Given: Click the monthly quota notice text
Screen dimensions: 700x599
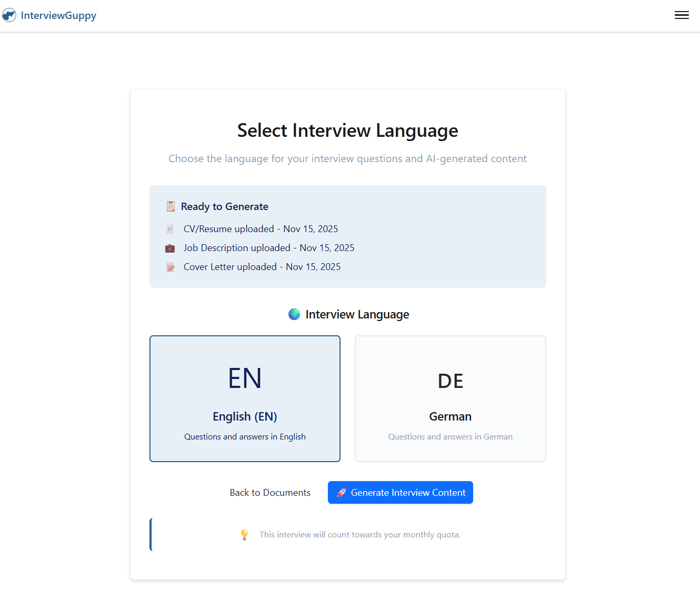Looking at the screenshot, I should pyautogui.click(x=360, y=534).
